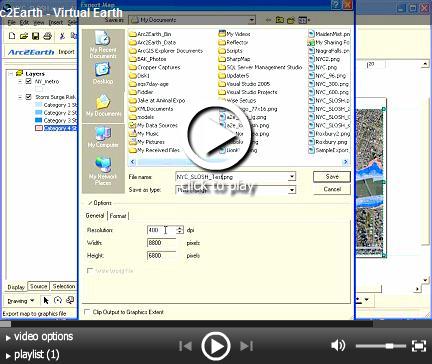Click the Save button
This screenshot has height=364, width=432.
coord(332,176)
